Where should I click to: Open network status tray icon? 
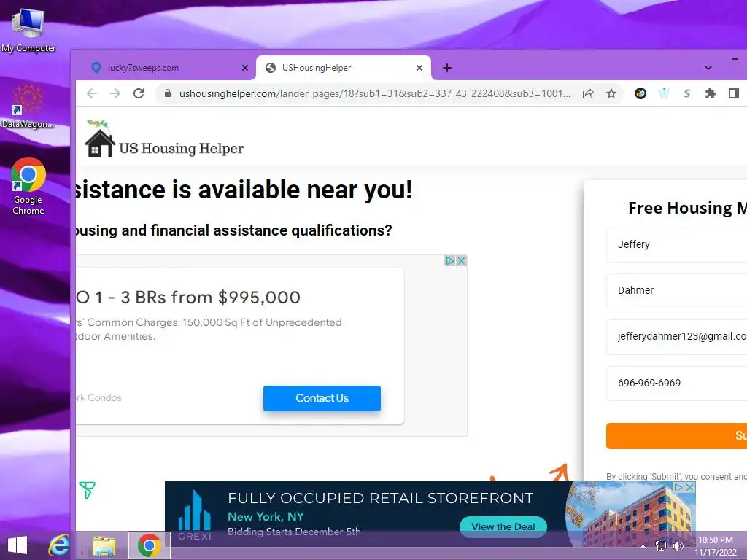(x=661, y=546)
